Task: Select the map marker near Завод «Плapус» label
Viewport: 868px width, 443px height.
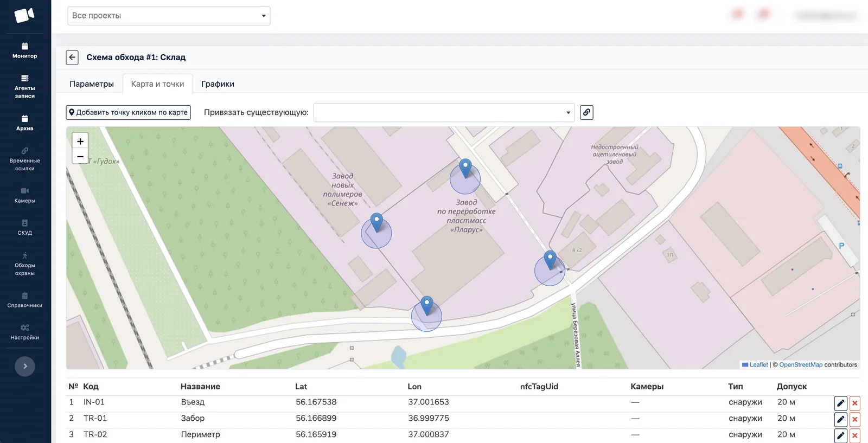Action: click(465, 168)
